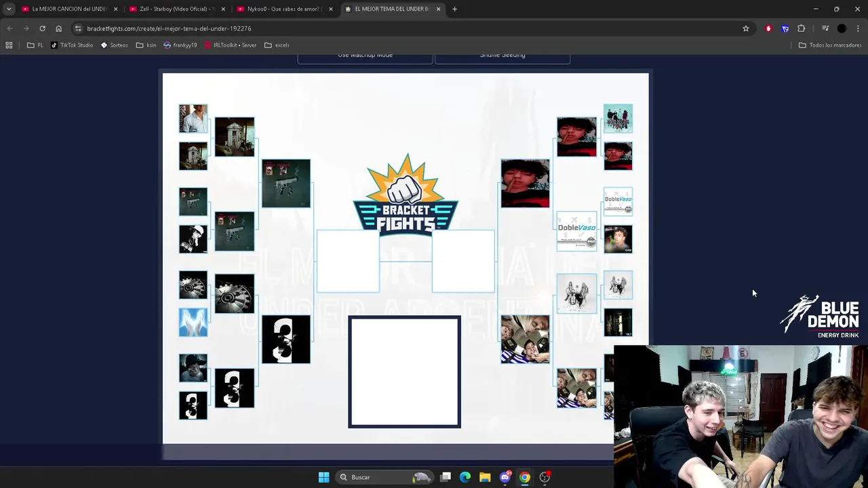868x488 pixels.
Task: Pick the dark building first-round entry
Action: [618, 322]
